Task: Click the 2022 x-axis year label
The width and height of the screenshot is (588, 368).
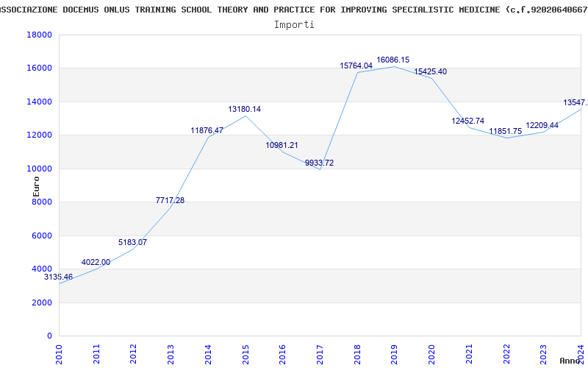Action: coord(506,354)
